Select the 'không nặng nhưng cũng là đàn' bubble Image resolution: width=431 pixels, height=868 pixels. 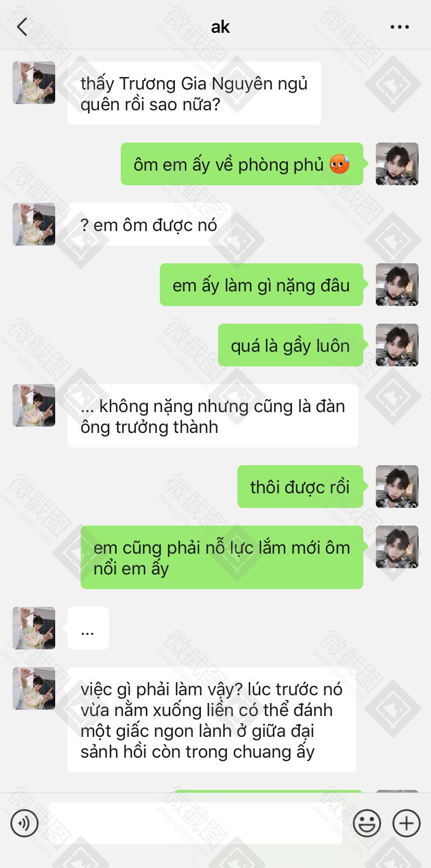click(213, 416)
